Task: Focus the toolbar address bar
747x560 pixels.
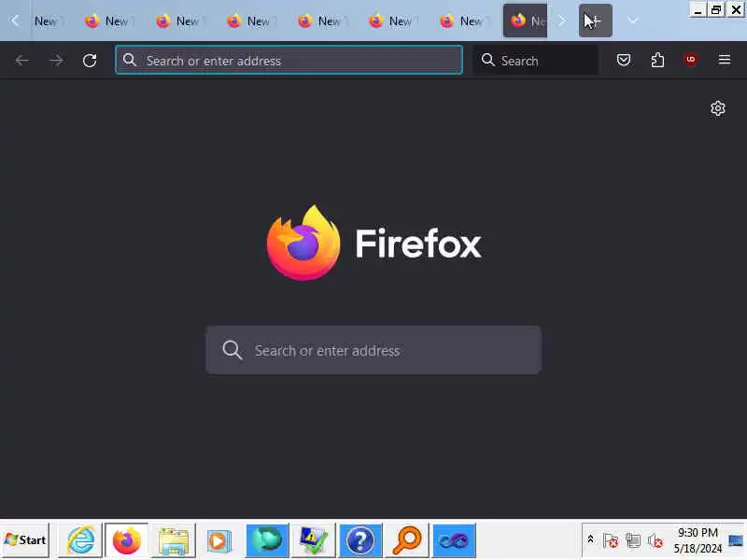Action: [x=289, y=60]
